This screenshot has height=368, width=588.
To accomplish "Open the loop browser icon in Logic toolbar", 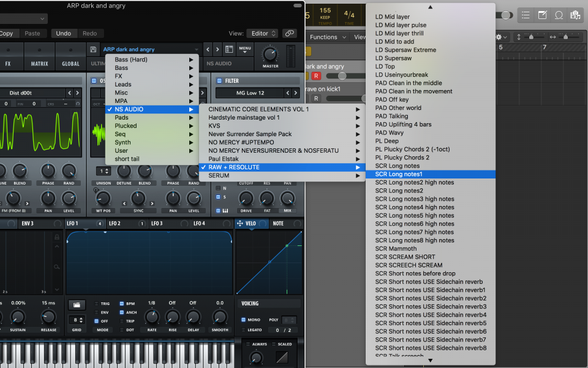I will tap(559, 15).
